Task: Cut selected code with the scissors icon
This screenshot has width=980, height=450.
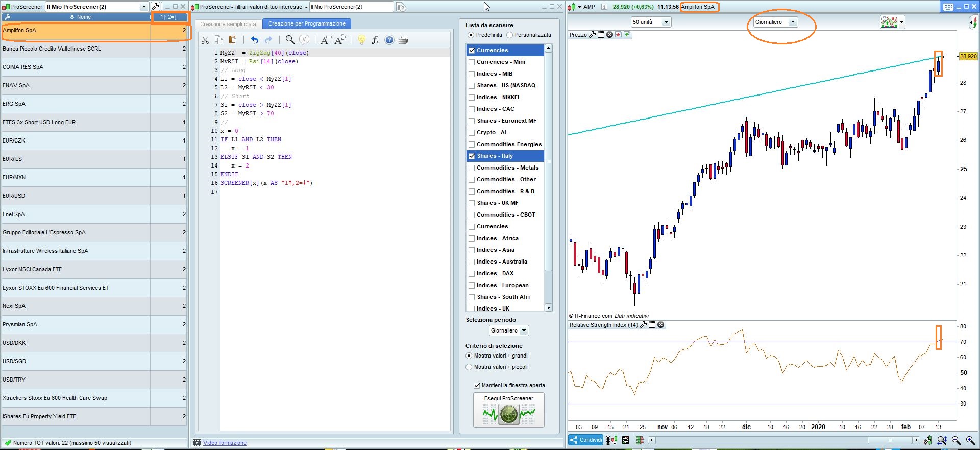Action: (x=205, y=40)
